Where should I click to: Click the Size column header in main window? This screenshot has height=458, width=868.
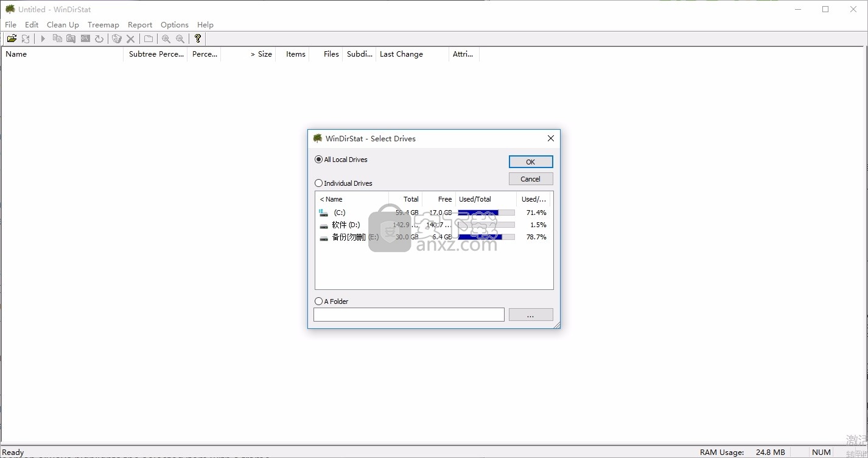[249, 54]
